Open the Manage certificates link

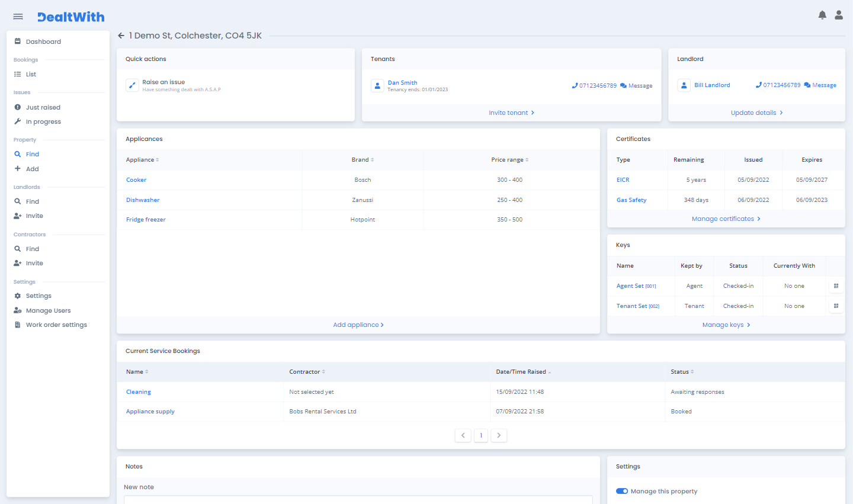click(x=726, y=219)
